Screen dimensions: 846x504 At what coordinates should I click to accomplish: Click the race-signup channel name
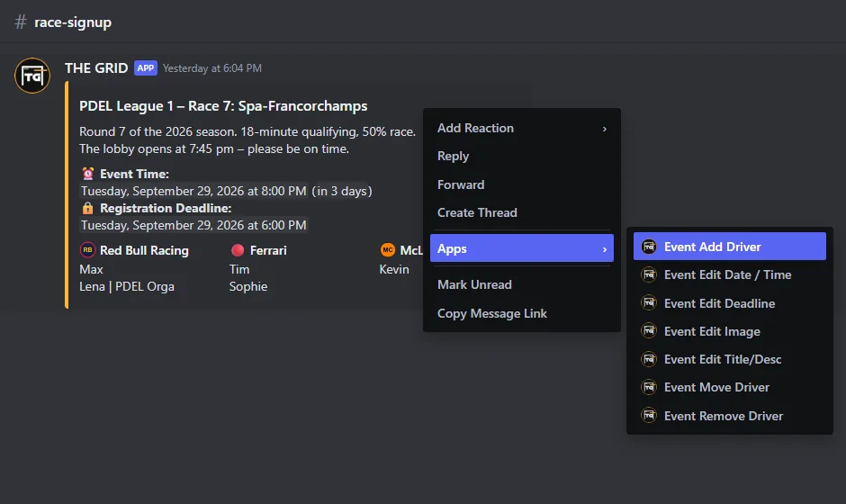(73, 22)
